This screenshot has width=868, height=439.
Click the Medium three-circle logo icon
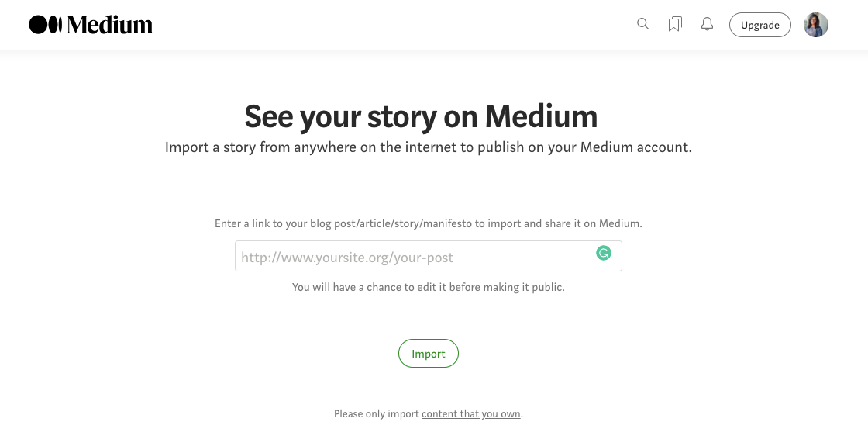click(x=45, y=25)
